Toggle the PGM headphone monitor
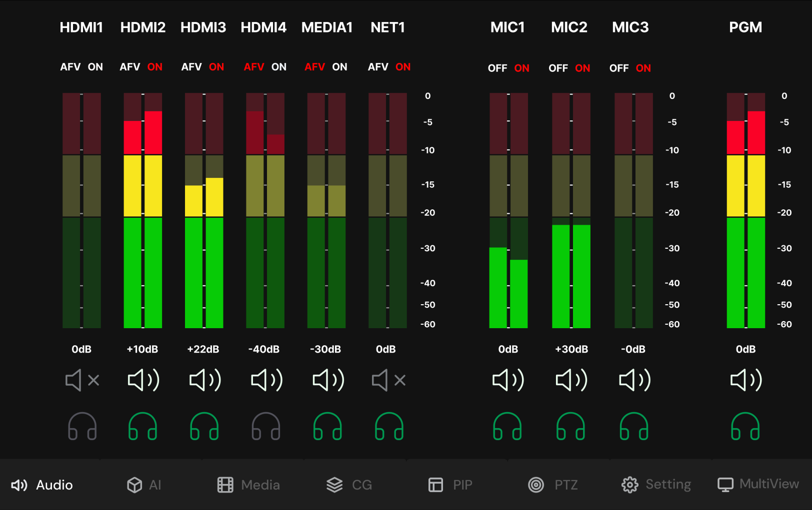The width and height of the screenshot is (812, 510). tap(745, 426)
